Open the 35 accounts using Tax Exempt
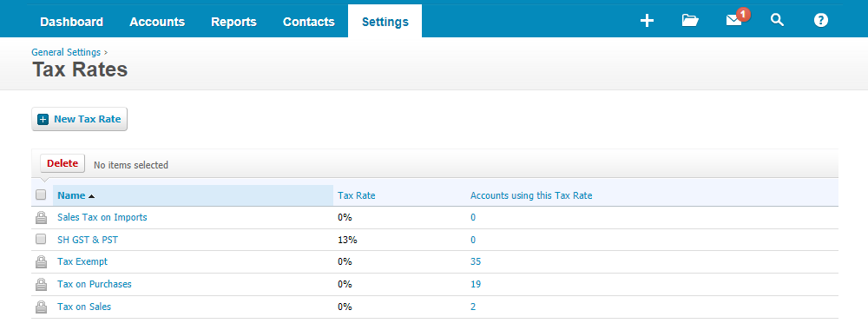The width and height of the screenshot is (868, 330). click(476, 261)
